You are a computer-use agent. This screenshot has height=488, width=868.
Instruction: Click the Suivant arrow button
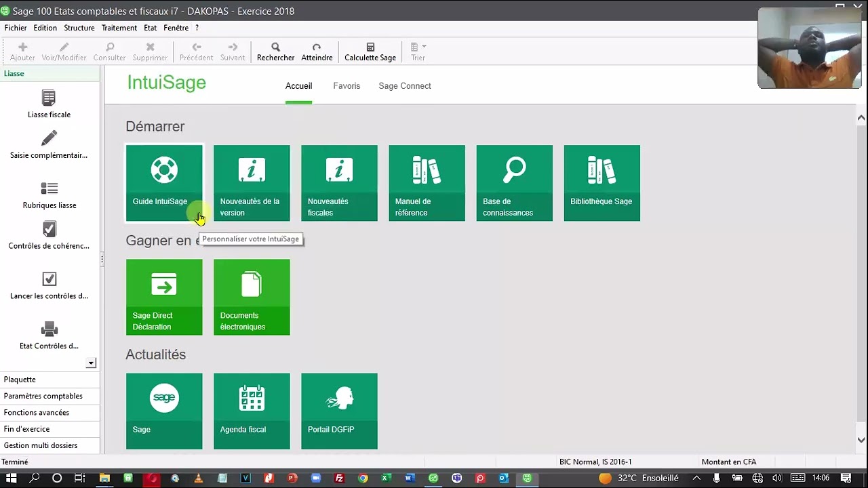tap(233, 52)
